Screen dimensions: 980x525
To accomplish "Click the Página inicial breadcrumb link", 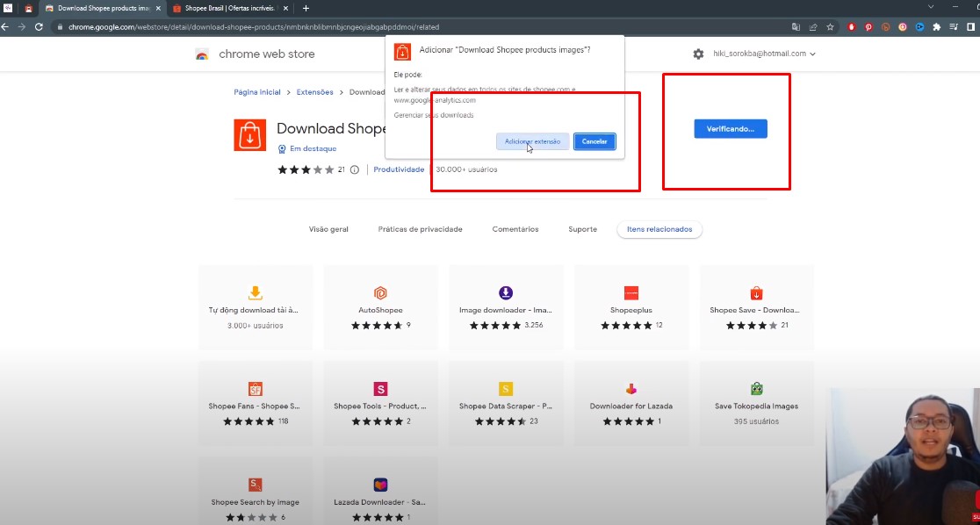I will coord(257,92).
